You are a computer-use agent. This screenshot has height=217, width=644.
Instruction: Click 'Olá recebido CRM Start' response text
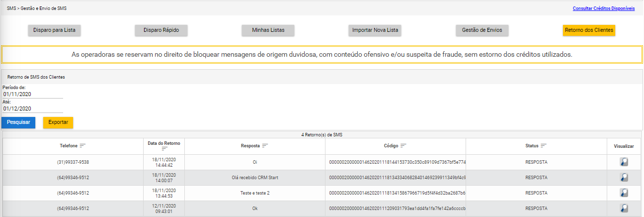255,178
